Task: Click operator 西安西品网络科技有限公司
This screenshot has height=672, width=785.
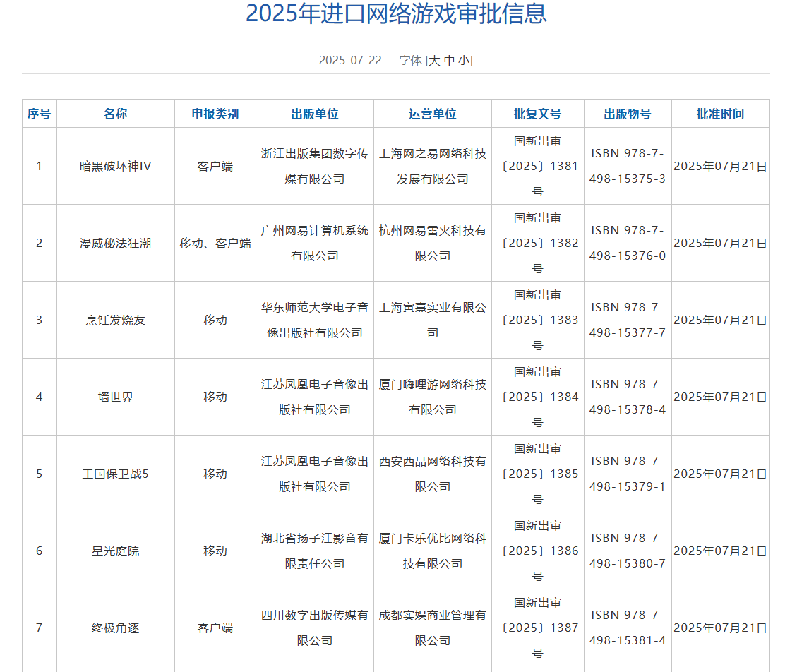Action: (433, 474)
